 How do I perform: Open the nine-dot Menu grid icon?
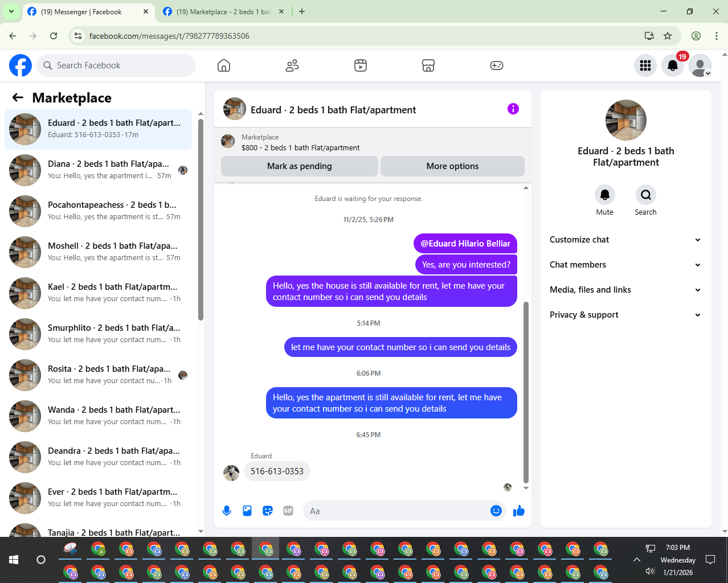(645, 65)
